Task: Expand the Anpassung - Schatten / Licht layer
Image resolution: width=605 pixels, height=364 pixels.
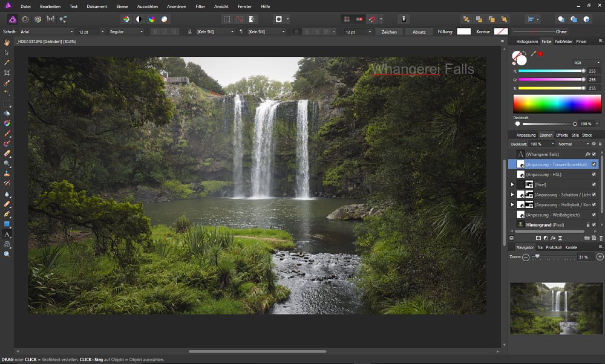Action: pyautogui.click(x=512, y=195)
